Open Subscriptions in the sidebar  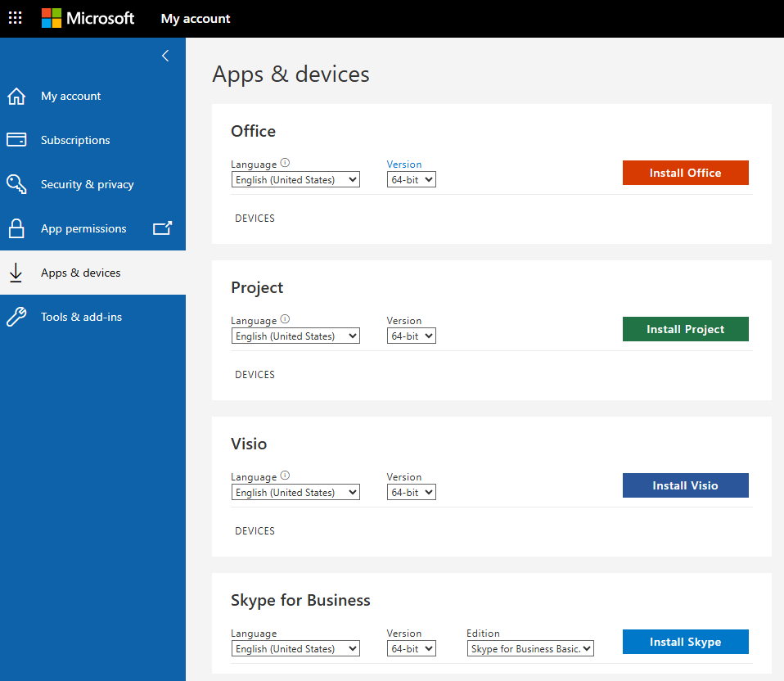[x=92, y=140]
